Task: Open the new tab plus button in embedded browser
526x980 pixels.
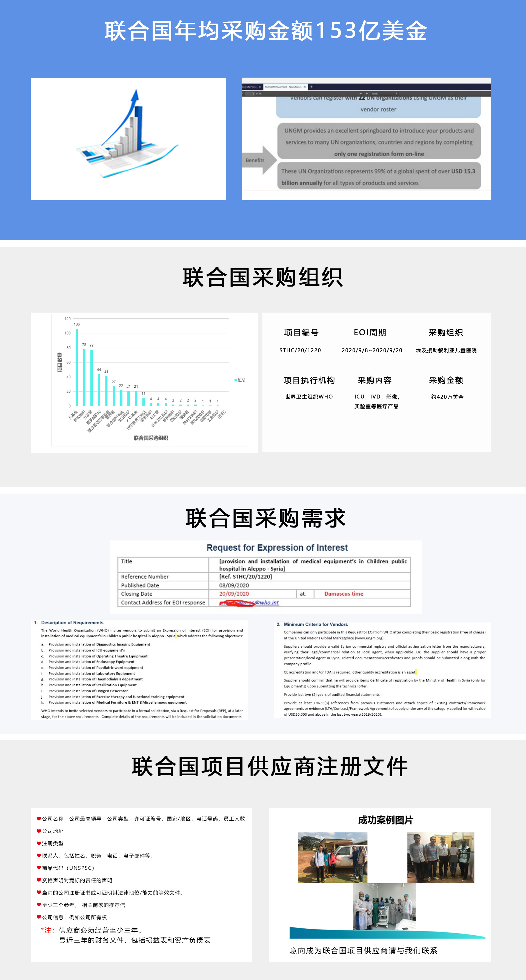Action: (311, 87)
